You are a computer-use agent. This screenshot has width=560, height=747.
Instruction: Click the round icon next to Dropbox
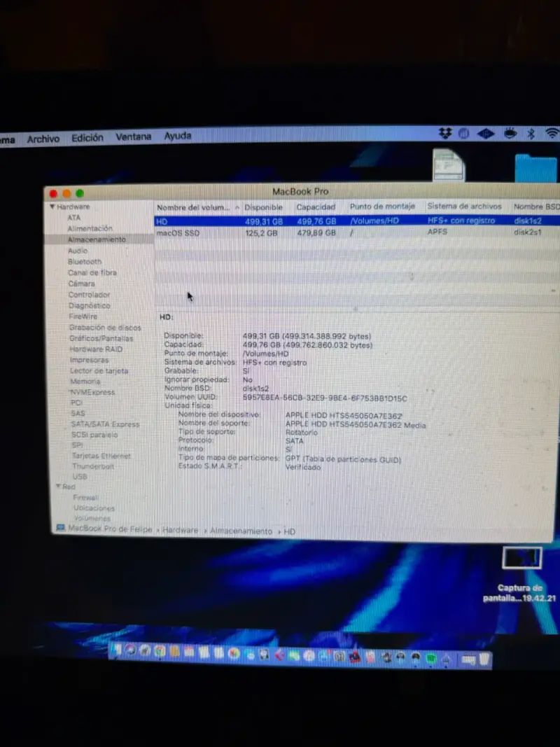tap(463, 134)
